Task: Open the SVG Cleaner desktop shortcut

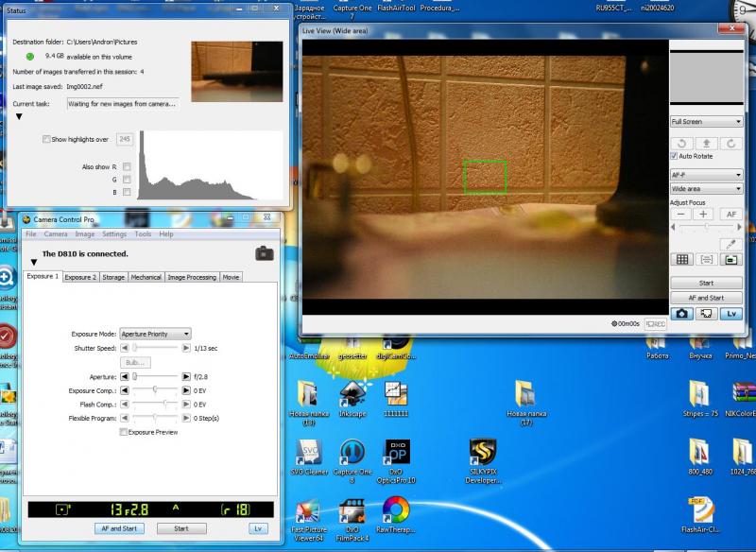Action: pyautogui.click(x=309, y=457)
